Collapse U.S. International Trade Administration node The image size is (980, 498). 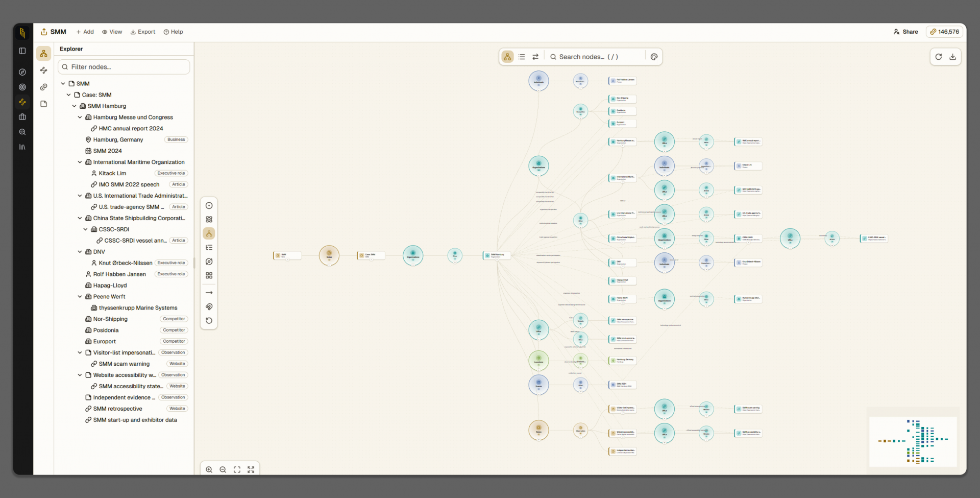[80, 196]
